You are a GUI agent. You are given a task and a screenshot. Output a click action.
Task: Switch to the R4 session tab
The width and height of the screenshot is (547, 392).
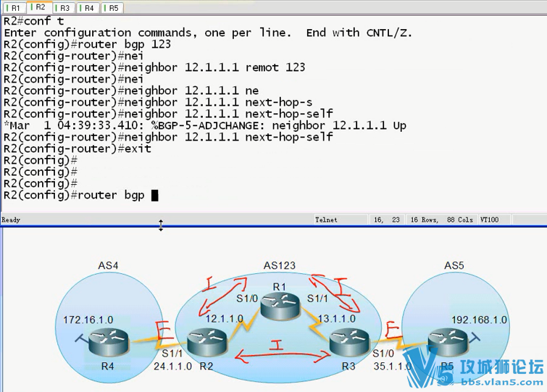pos(88,8)
